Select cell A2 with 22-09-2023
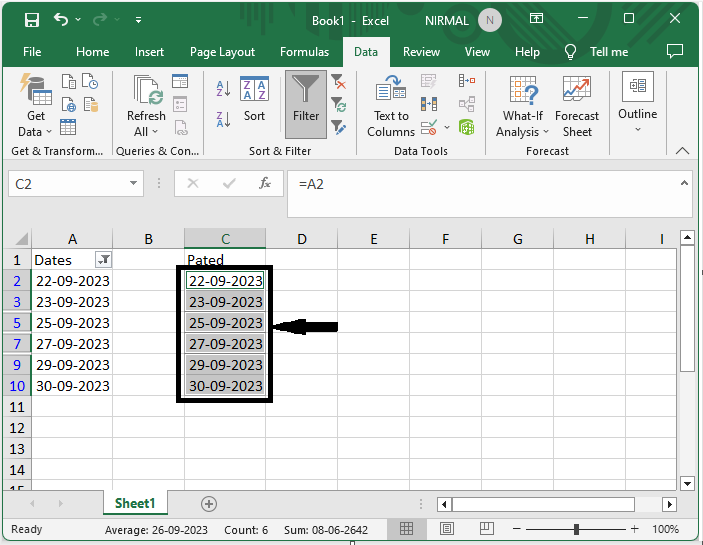The height and width of the screenshot is (545, 703). tap(72, 281)
